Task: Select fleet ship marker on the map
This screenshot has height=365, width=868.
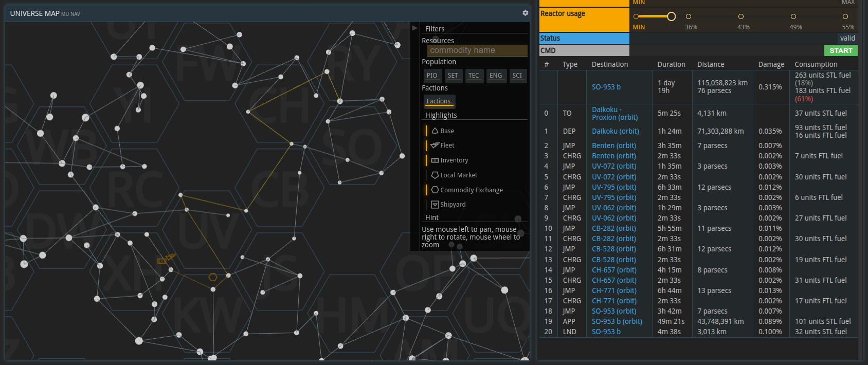Action: [x=171, y=256]
